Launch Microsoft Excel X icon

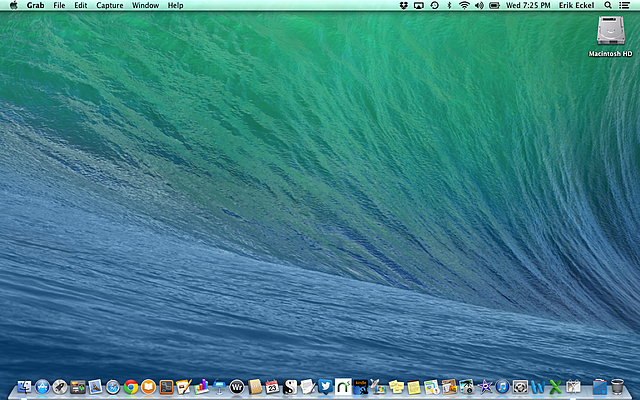pyautogui.click(x=556, y=386)
